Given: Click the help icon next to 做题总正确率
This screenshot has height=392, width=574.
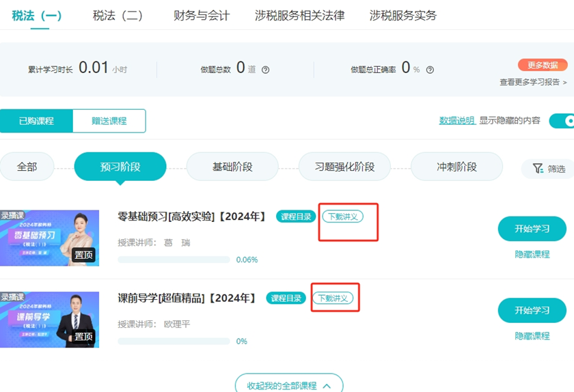Looking at the screenshot, I should pyautogui.click(x=430, y=70).
